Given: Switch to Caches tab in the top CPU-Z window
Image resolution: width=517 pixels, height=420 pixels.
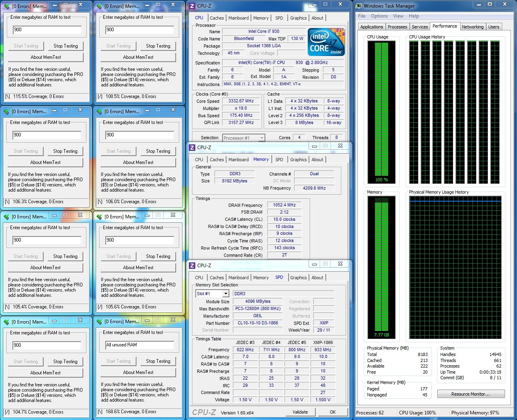Looking at the screenshot, I should (216, 18).
